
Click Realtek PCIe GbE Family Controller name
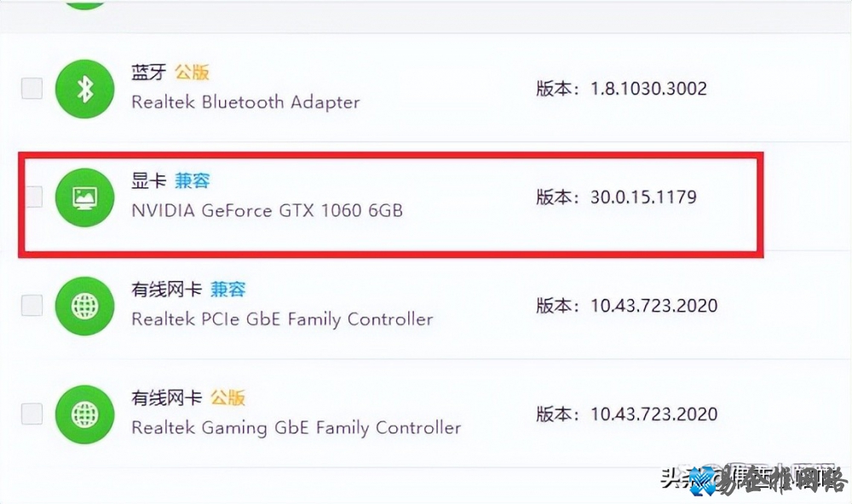click(x=282, y=319)
